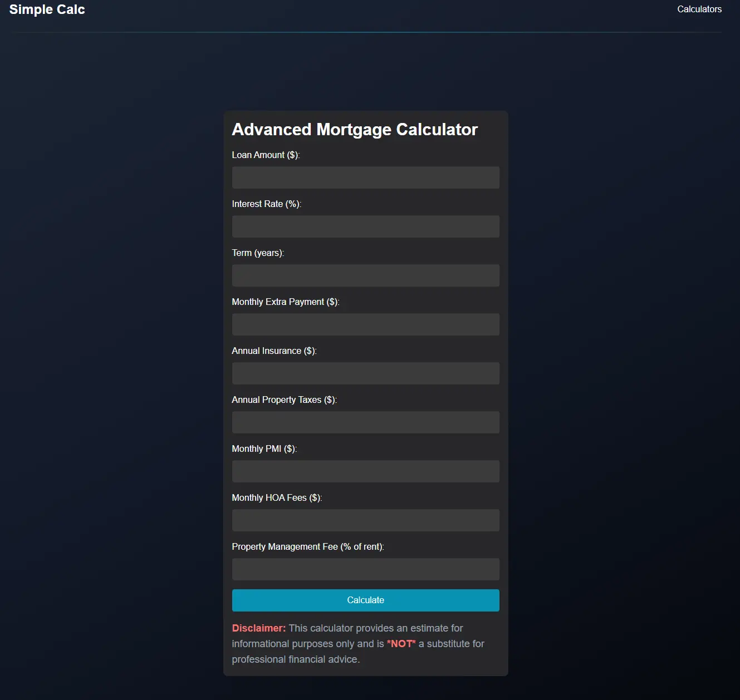Select the Term (years) input field
This screenshot has height=700, width=740.
tap(365, 275)
